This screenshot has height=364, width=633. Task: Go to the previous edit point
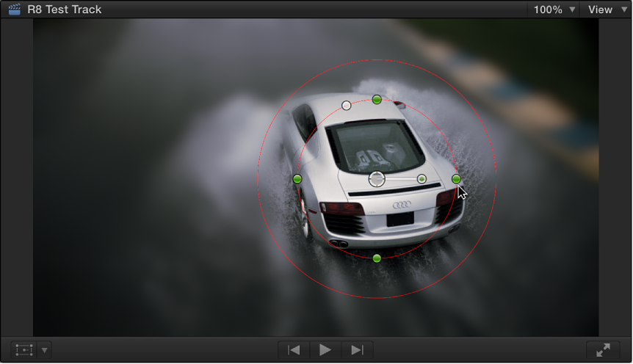tap(294, 350)
